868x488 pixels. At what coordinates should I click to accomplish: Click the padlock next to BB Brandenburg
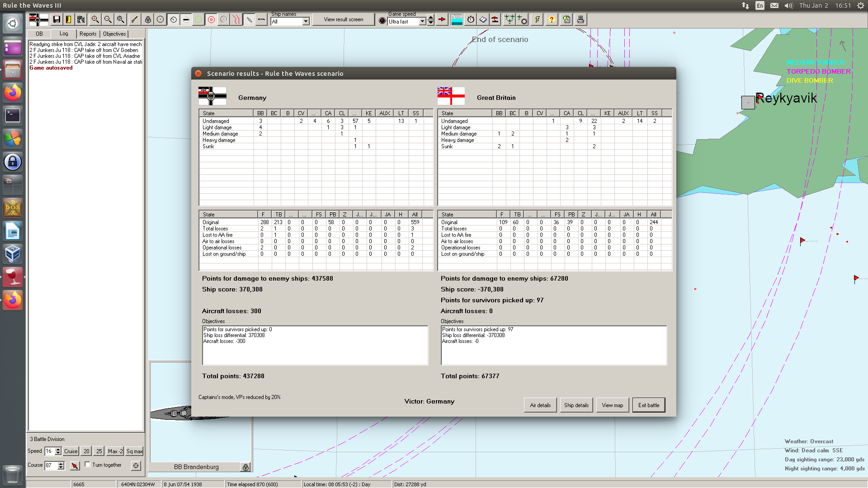[x=245, y=467]
